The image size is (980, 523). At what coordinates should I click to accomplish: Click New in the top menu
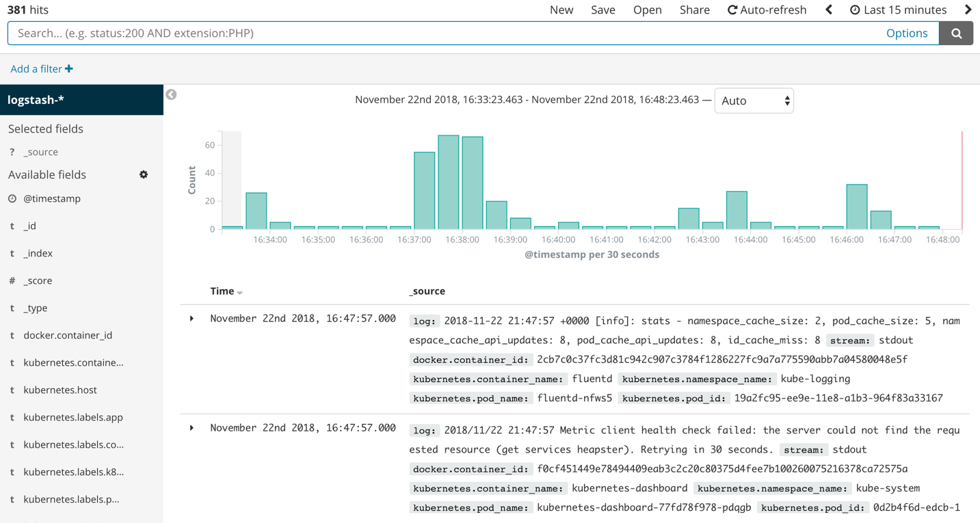pyautogui.click(x=561, y=10)
